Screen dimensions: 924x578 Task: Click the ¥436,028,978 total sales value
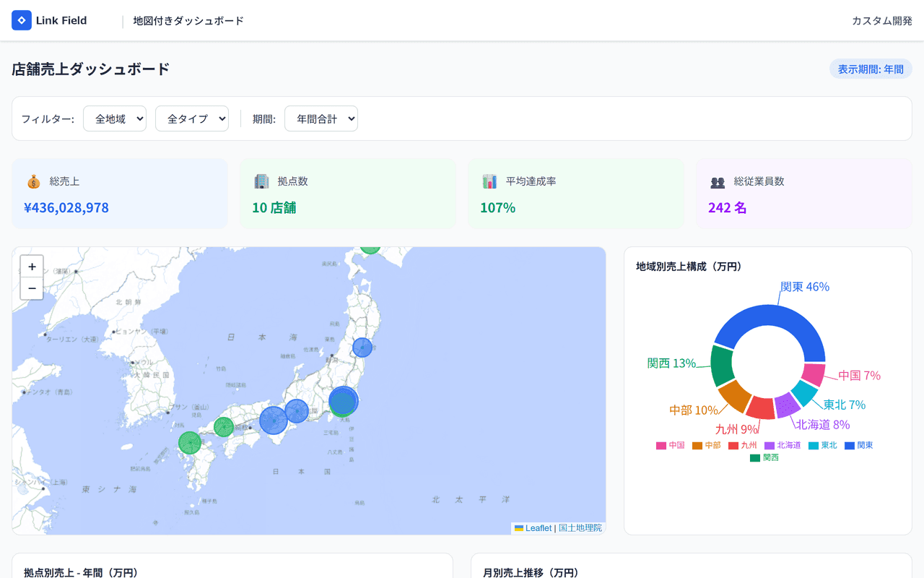coord(66,208)
